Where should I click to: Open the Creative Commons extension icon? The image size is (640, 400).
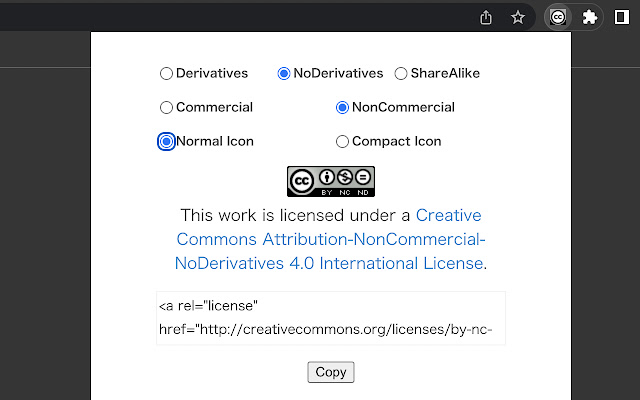click(x=558, y=18)
